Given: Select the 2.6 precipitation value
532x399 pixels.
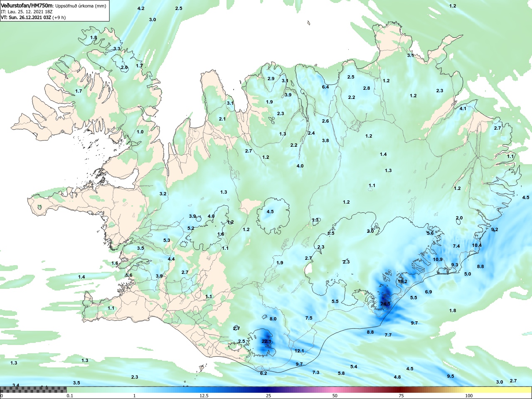Looking at the screenshot, I should pyautogui.click(x=325, y=121).
